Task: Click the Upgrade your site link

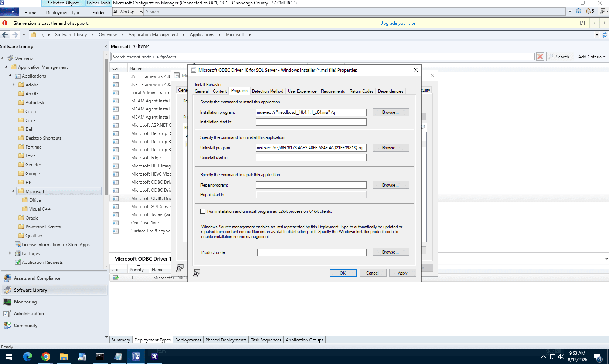Action: point(398,23)
